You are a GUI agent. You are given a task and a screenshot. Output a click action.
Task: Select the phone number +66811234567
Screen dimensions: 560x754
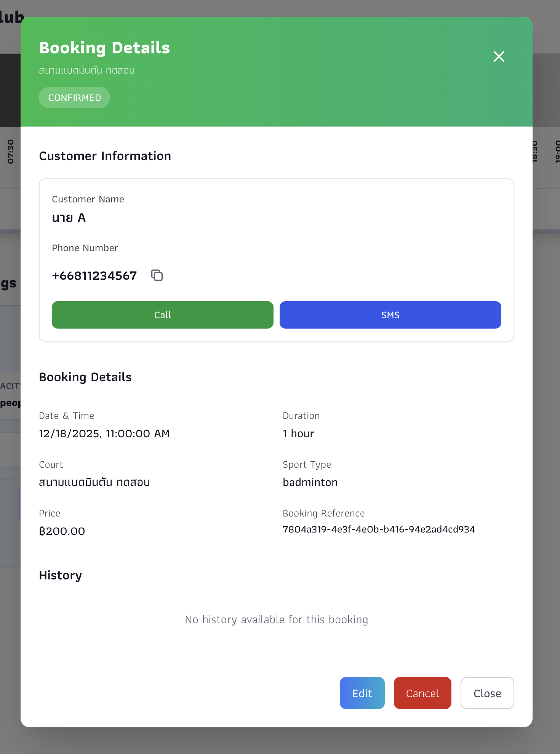(94, 276)
